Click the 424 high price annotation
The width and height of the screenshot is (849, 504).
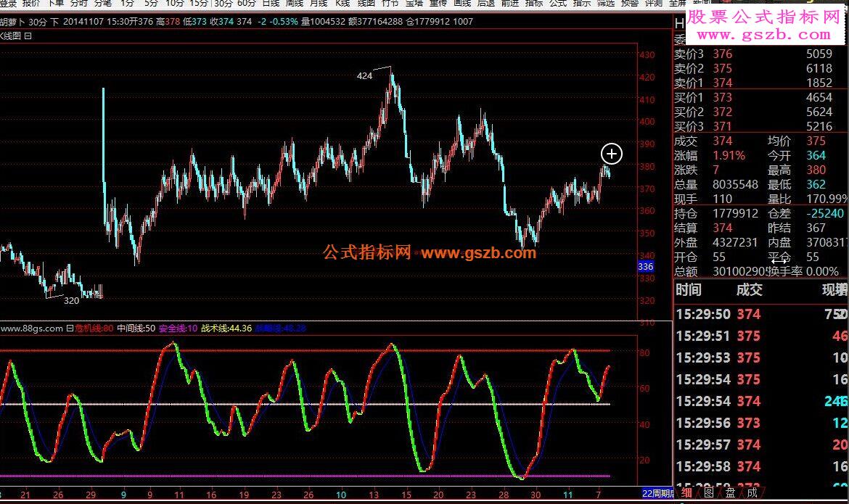coord(364,76)
